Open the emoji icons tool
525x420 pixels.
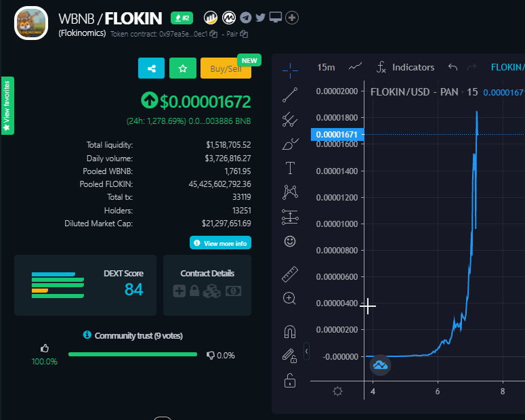pyautogui.click(x=290, y=241)
